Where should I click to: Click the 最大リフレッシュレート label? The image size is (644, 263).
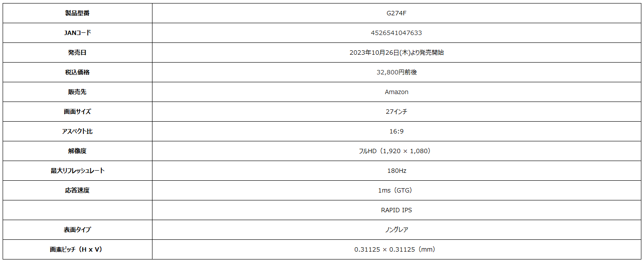pyautogui.click(x=77, y=171)
